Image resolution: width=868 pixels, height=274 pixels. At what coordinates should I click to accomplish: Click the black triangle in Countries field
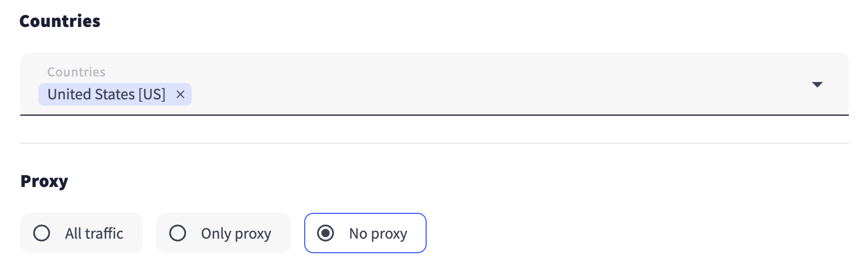[817, 85]
